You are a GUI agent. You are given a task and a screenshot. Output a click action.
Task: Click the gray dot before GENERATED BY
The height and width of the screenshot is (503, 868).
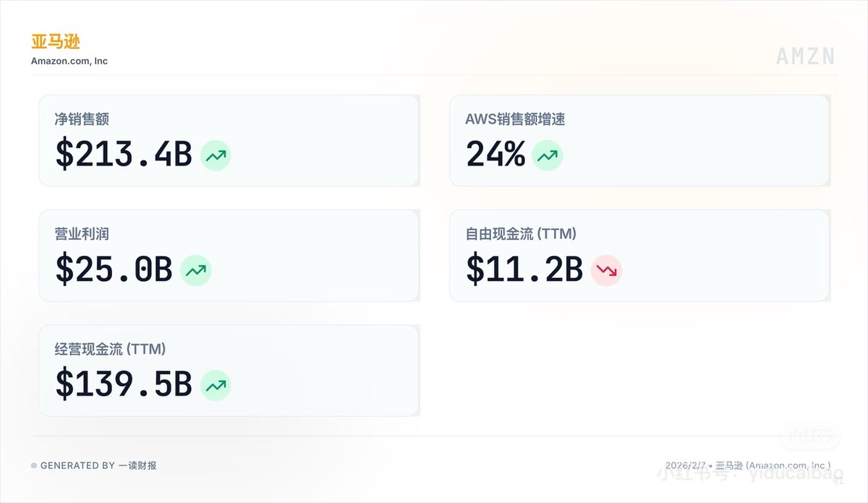34,465
